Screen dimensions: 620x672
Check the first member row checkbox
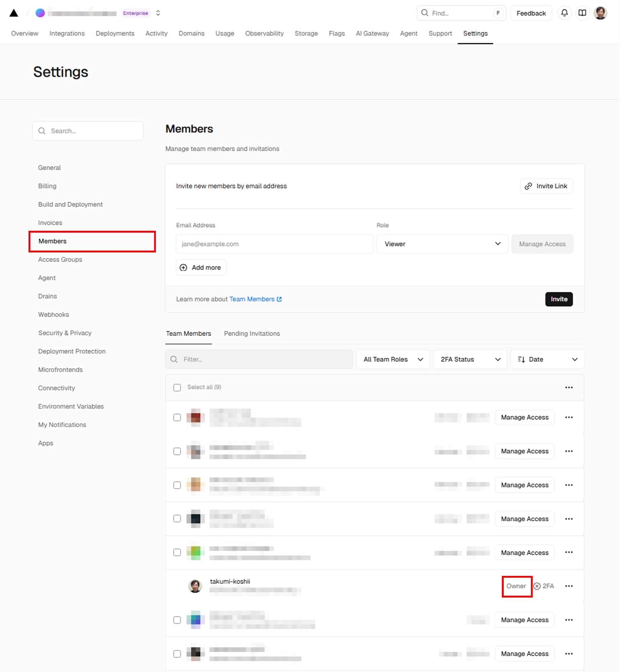click(177, 417)
